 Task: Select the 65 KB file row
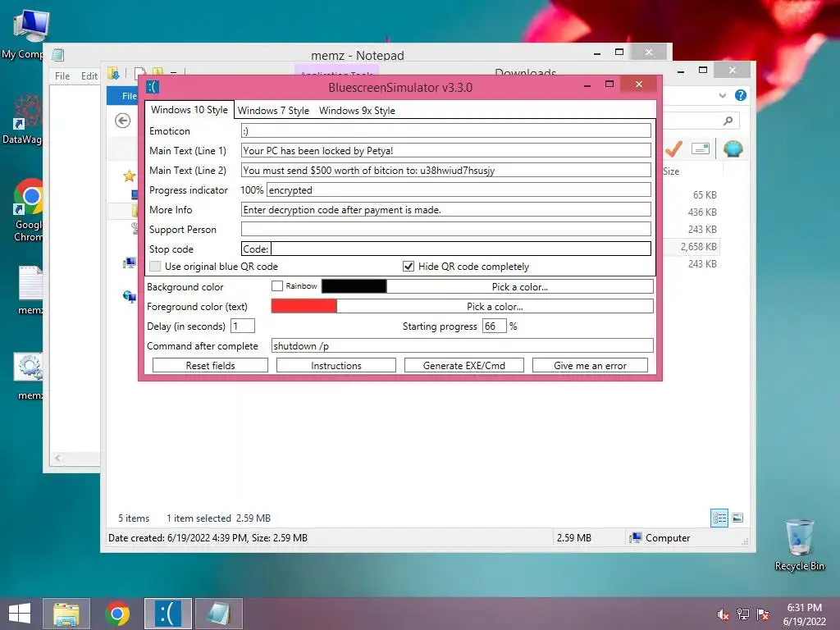pyautogui.click(x=705, y=195)
